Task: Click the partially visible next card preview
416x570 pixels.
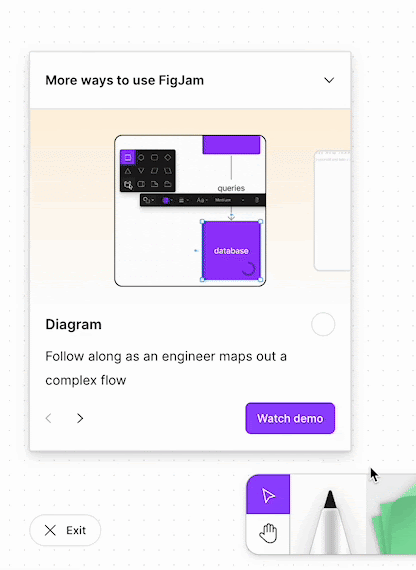Action: click(332, 210)
